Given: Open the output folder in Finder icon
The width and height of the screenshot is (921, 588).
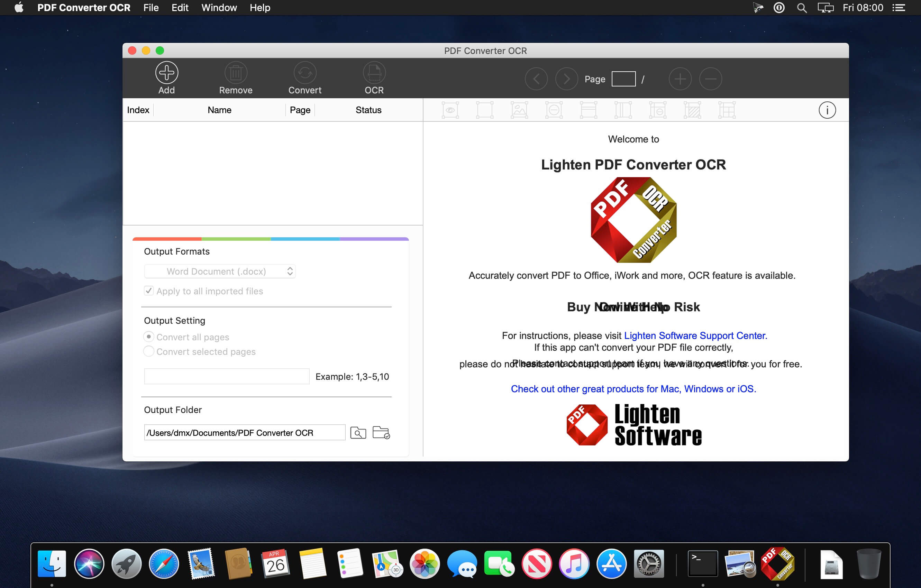Looking at the screenshot, I should point(381,433).
